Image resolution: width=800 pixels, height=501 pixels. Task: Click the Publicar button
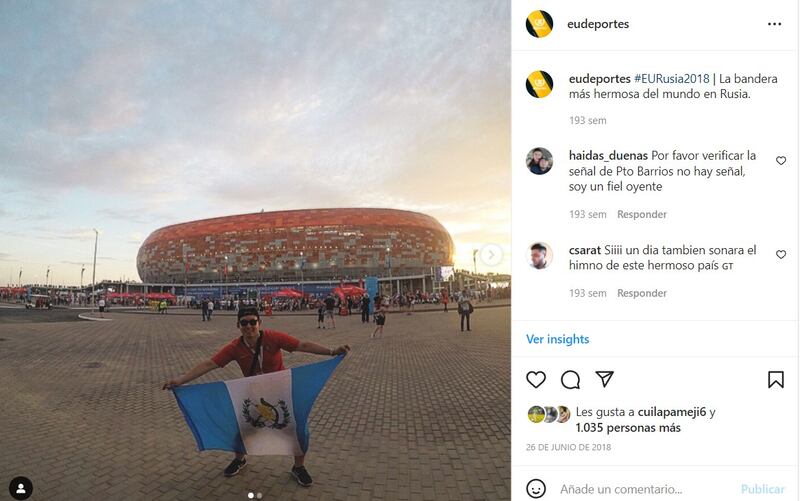point(762,489)
